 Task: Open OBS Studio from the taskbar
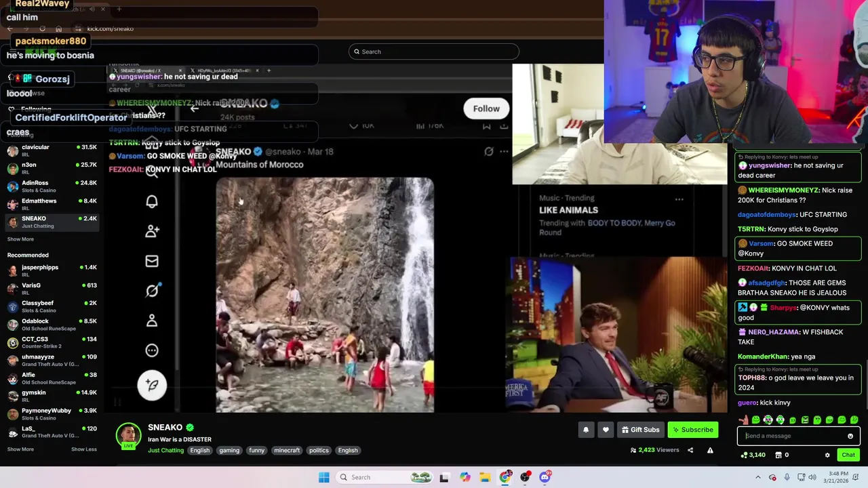(x=525, y=477)
